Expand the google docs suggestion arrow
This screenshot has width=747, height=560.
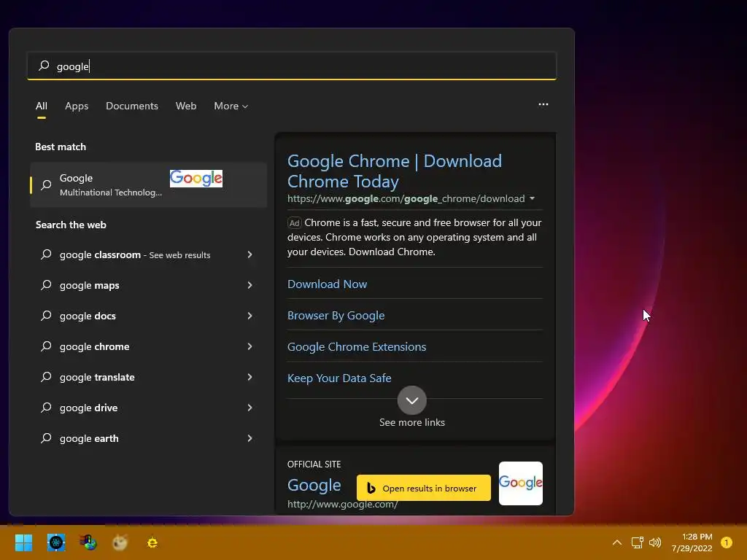[x=249, y=315]
